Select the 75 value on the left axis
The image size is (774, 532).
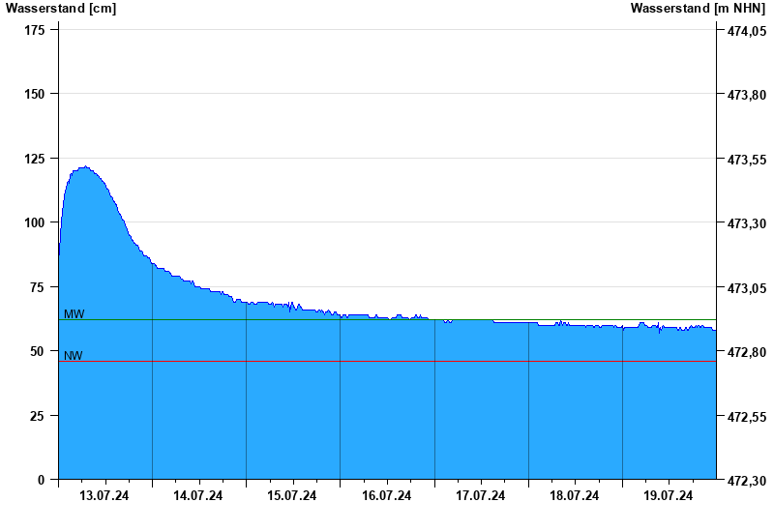[x=38, y=287]
